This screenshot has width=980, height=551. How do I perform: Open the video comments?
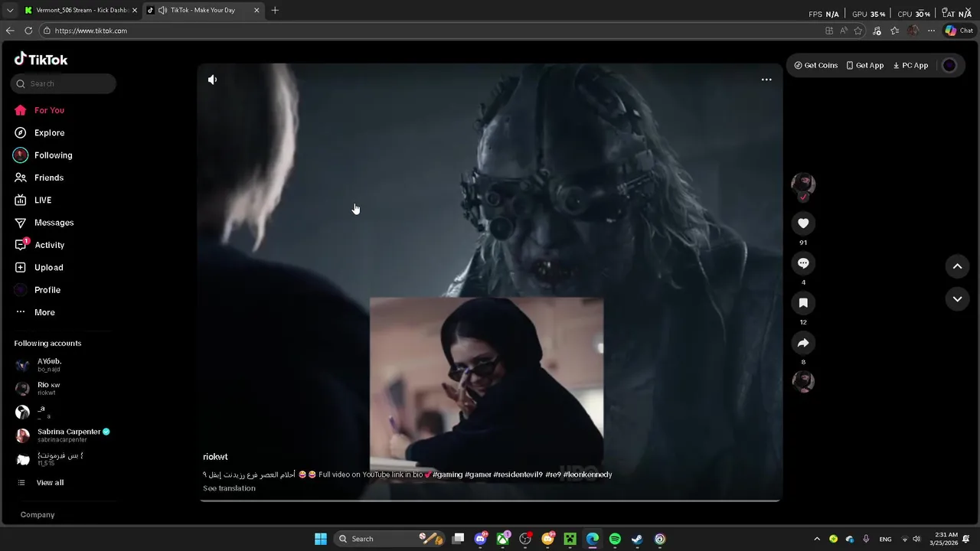[x=803, y=263]
